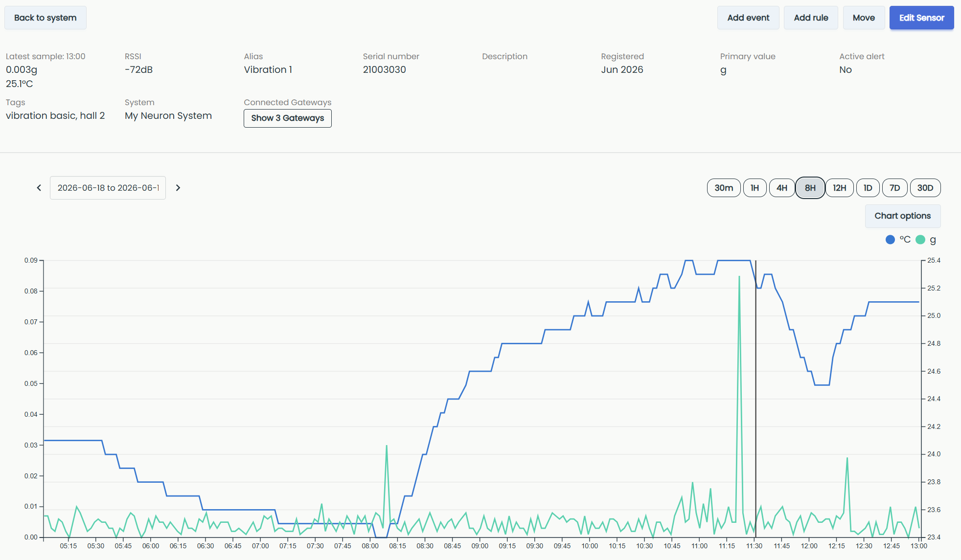
Task: Click the Add rule button
Action: coord(811,18)
